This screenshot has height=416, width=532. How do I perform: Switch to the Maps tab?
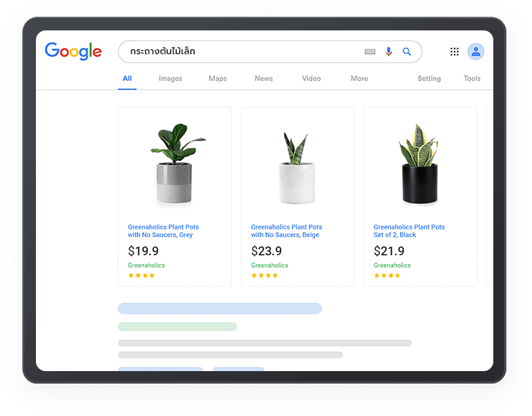point(218,79)
